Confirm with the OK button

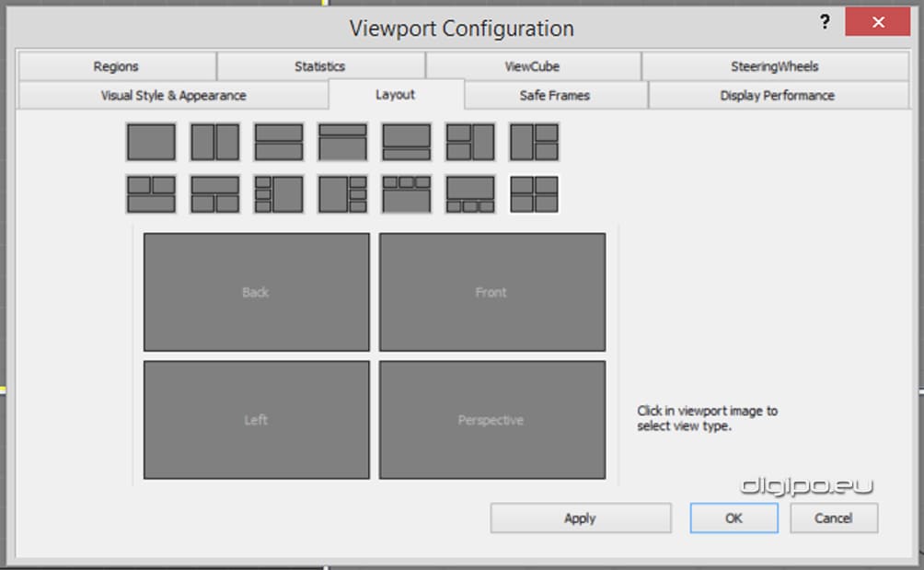click(x=733, y=518)
